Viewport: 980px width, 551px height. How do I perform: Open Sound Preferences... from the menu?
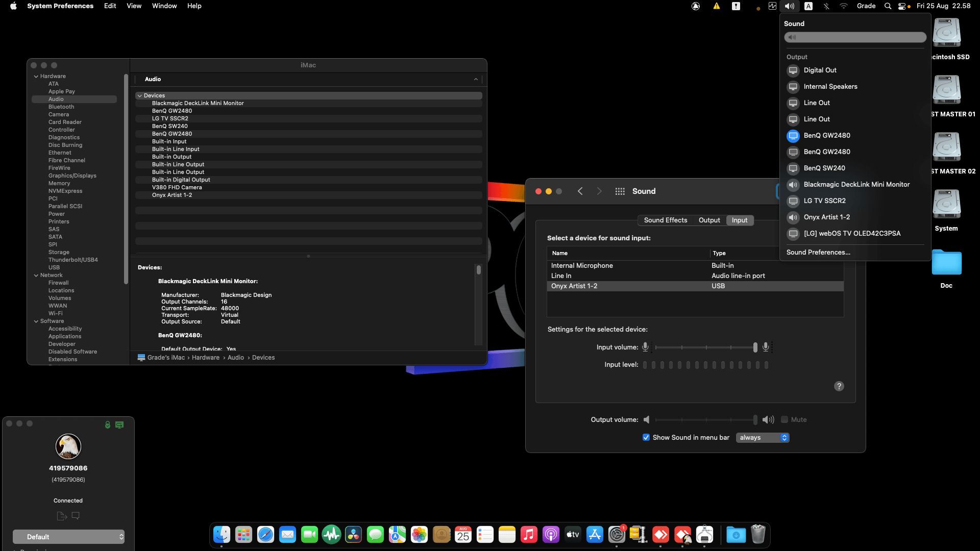[818, 253]
